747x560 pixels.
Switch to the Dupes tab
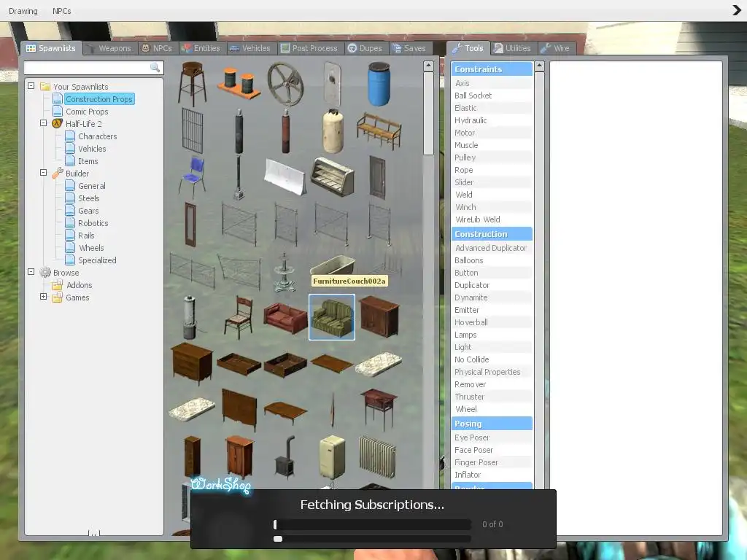point(365,48)
